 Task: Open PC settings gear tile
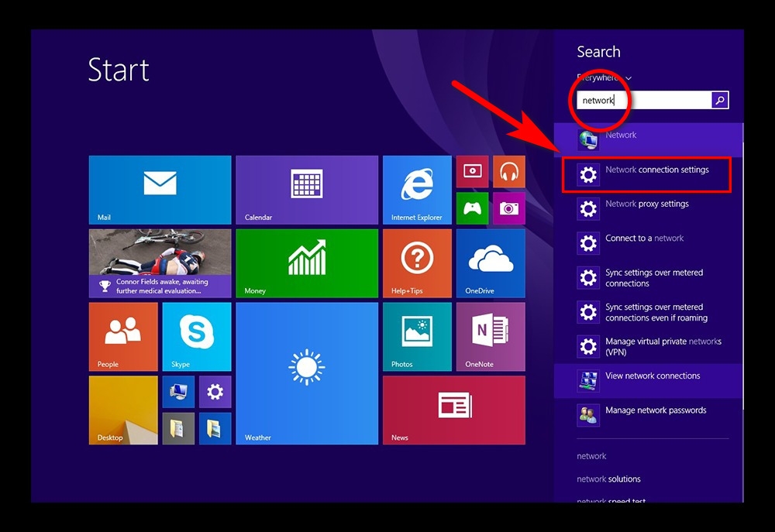coord(215,392)
